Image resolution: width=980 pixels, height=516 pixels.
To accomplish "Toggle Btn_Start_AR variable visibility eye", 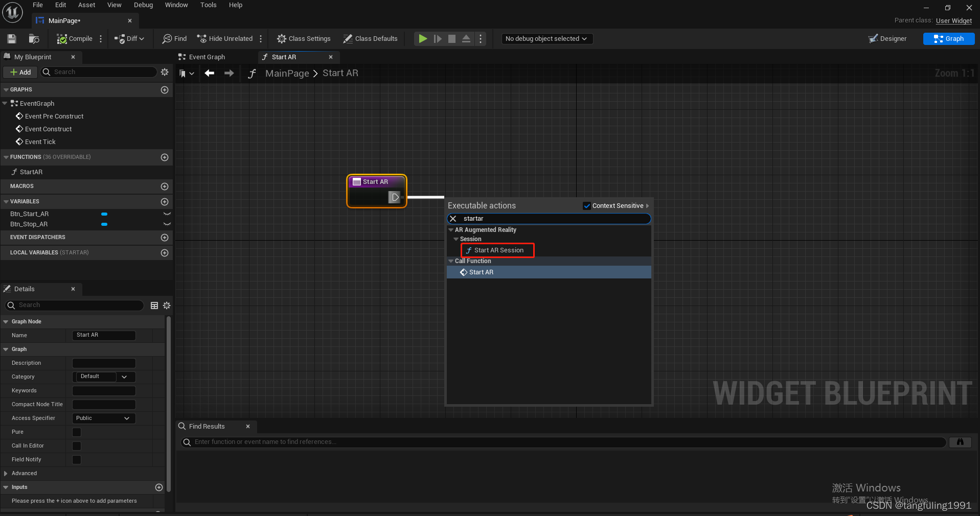I will point(167,214).
